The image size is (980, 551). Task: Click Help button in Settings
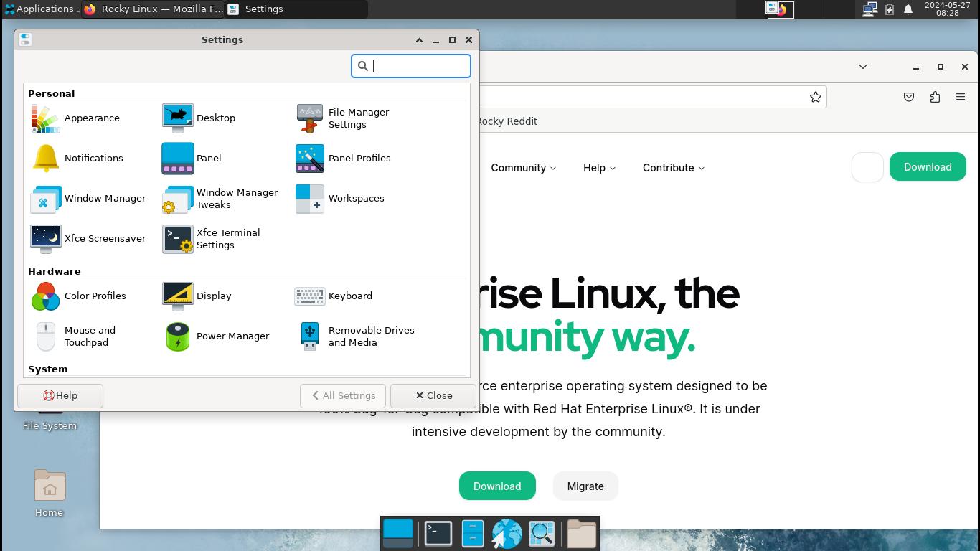click(60, 396)
